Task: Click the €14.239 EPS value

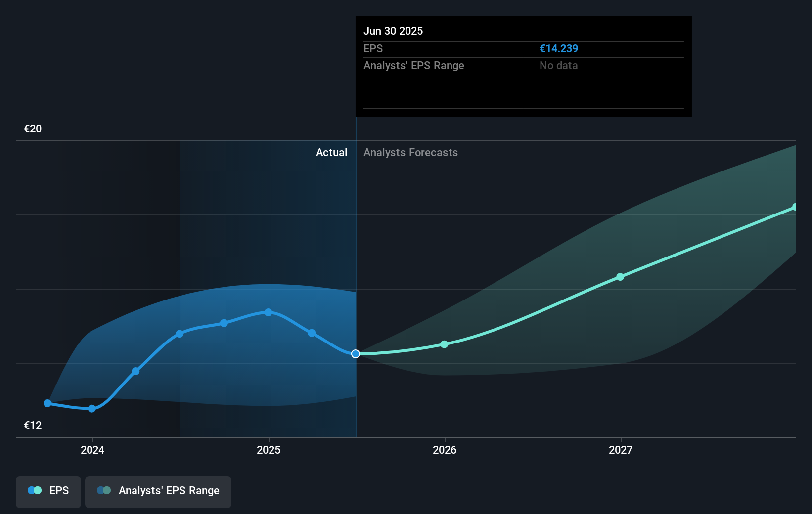Action: [559, 48]
